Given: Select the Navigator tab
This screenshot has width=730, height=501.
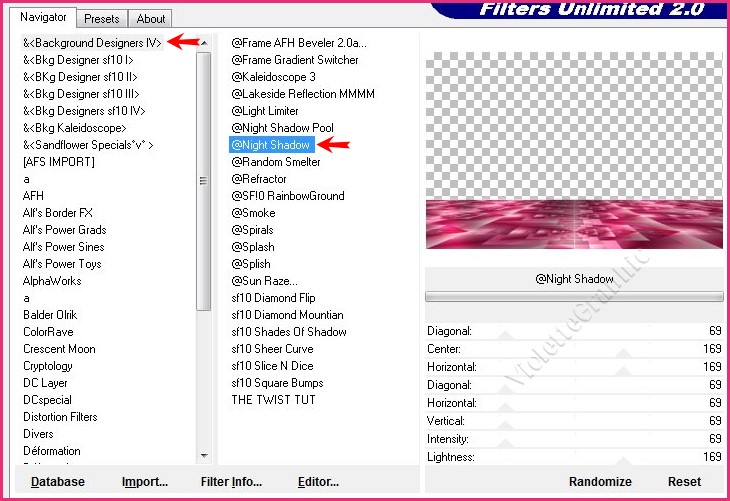Looking at the screenshot, I should [43, 17].
